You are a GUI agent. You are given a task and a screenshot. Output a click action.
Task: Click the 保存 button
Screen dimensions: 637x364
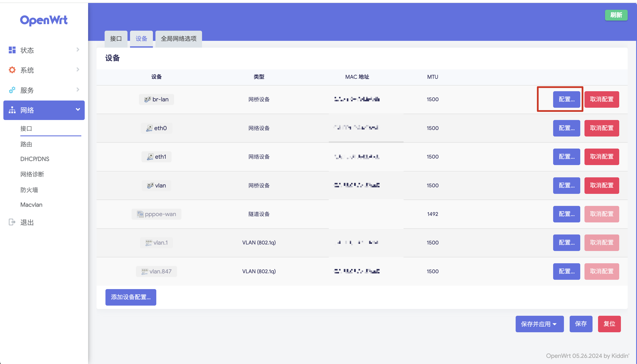pos(581,324)
